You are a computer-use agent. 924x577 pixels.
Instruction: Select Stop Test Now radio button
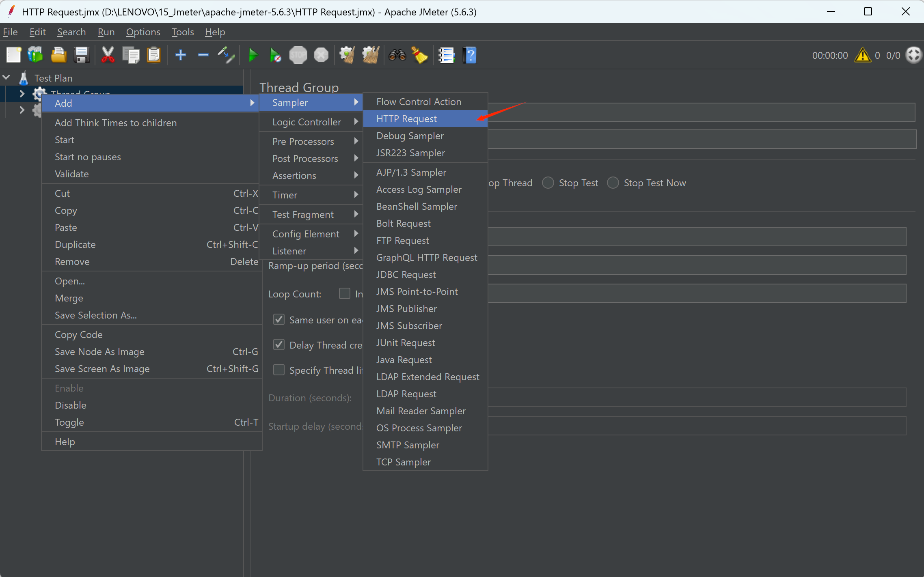point(613,183)
